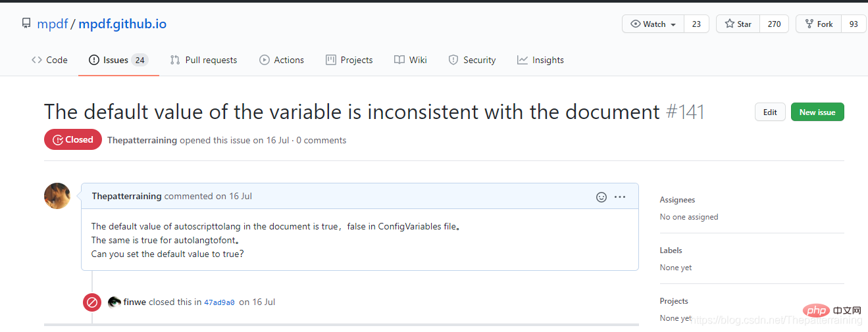Click the issue number #141
The width and height of the screenshot is (868, 332).
[685, 112]
